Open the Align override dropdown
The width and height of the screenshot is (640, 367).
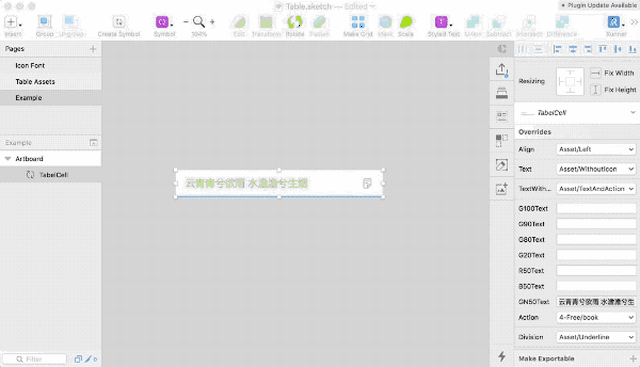596,149
